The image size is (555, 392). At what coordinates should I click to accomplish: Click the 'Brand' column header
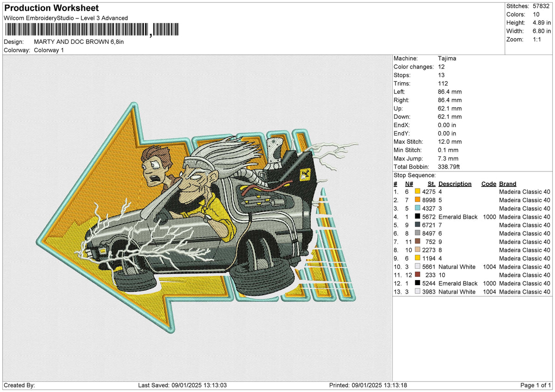[x=508, y=184]
